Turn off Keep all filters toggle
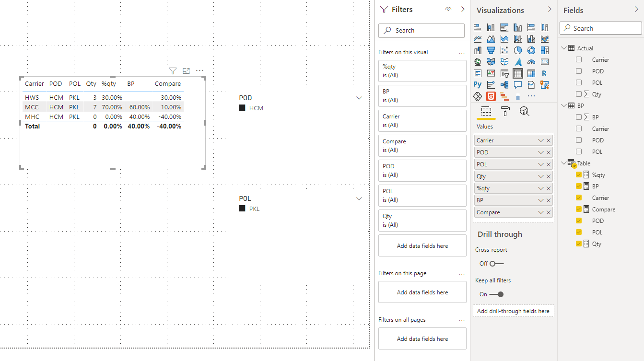 pos(496,294)
